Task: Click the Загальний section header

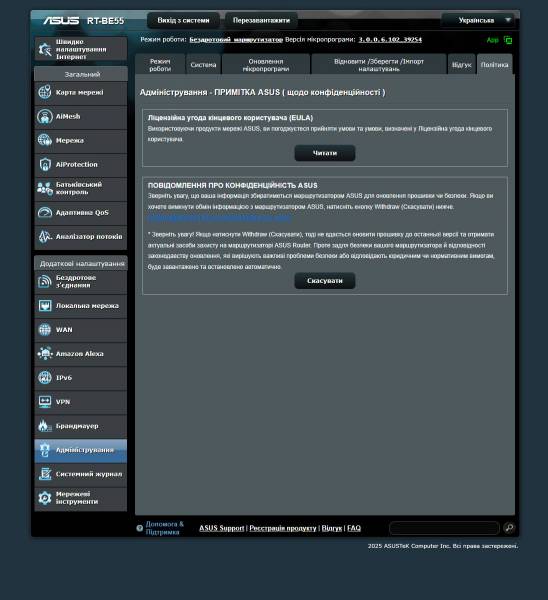Action: (81, 74)
